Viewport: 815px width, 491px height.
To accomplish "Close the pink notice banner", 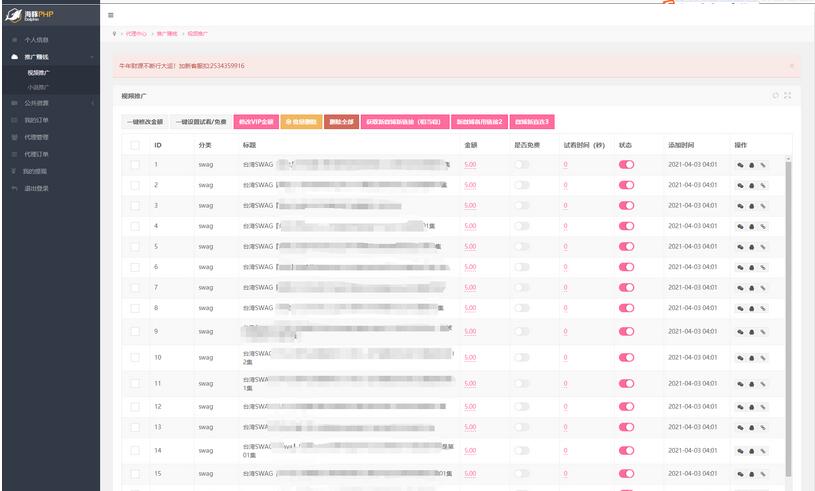I will coord(791,66).
